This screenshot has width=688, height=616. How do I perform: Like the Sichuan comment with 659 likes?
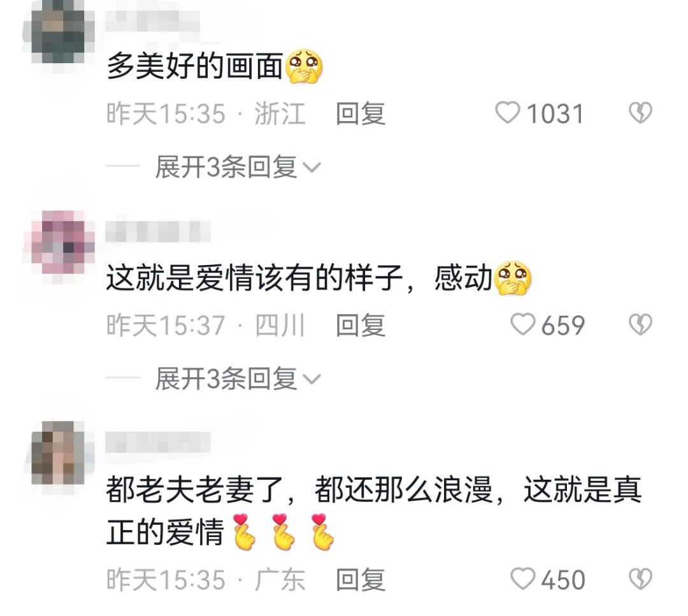(x=522, y=325)
